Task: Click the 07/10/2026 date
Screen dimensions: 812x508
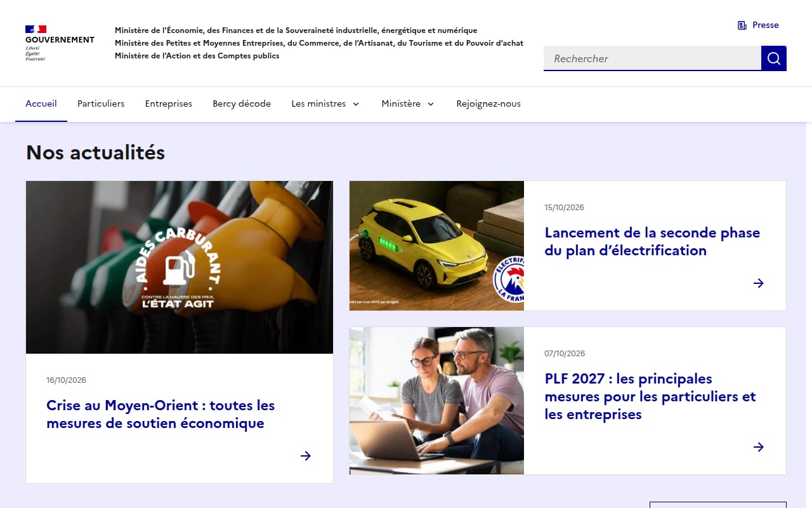Action: [565, 354]
